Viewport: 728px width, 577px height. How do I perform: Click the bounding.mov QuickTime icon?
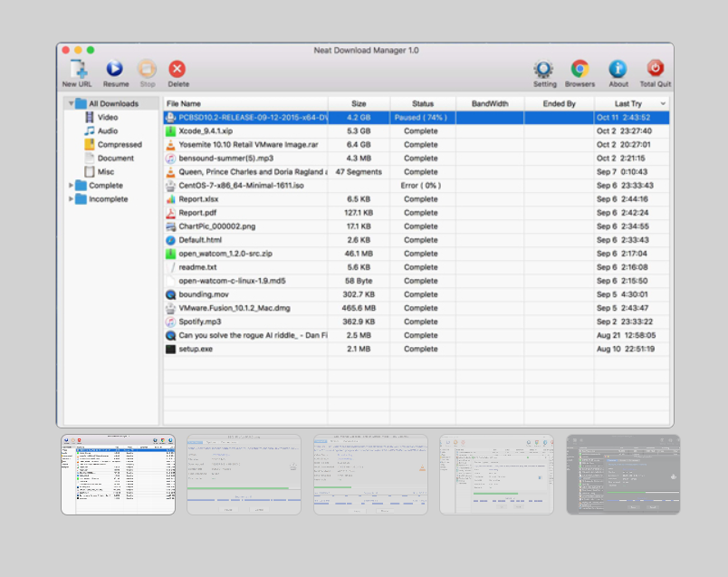click(x=171, y=294)
